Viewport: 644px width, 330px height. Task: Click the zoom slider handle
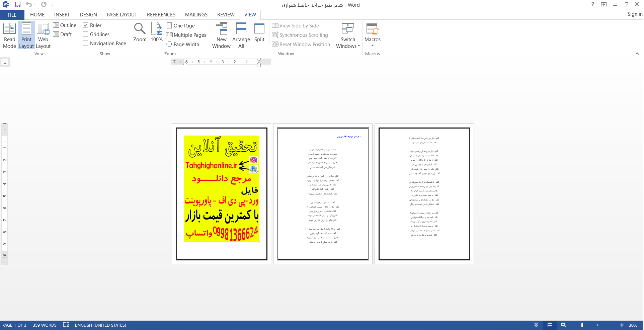coord(582,325)
